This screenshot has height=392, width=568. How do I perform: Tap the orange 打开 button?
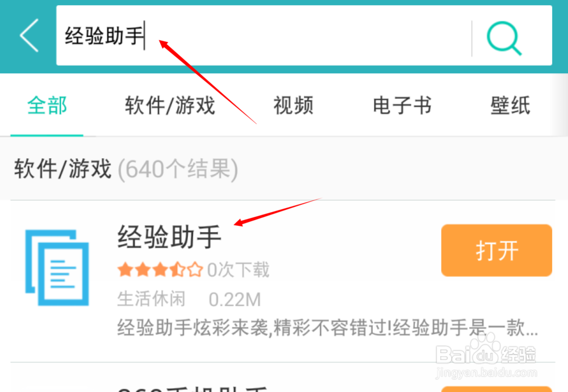[x=496, y=251]
